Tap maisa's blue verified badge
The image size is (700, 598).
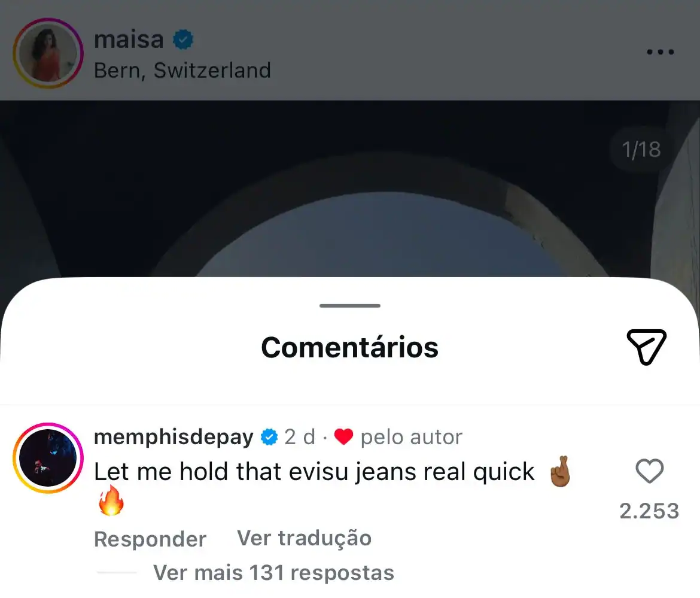(x=183, y=40)
